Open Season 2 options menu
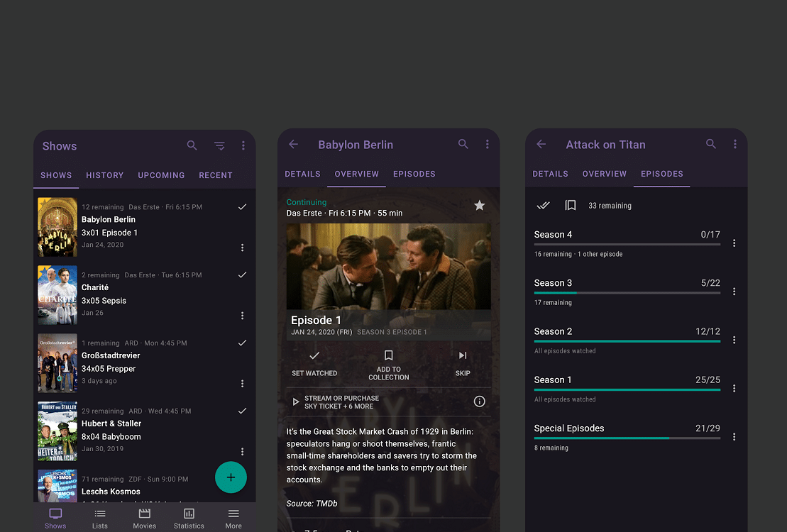The height and width of the screenshot is (532, 787). point(734,340)
